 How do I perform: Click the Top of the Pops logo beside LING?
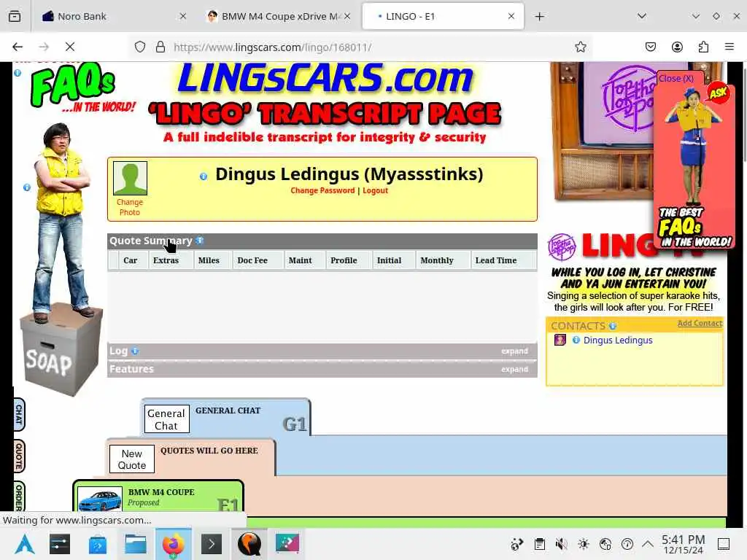562,247
